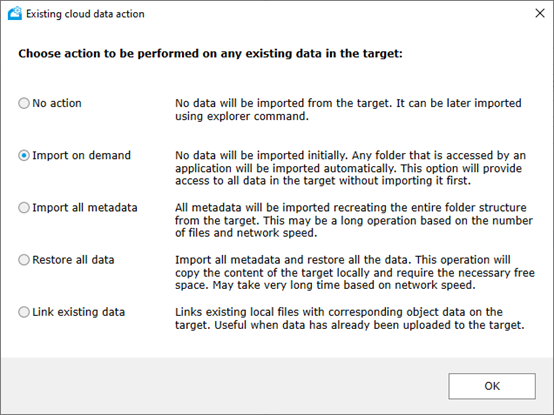
Task: Confirm selection with the OK button
Action: coord(492,386)
